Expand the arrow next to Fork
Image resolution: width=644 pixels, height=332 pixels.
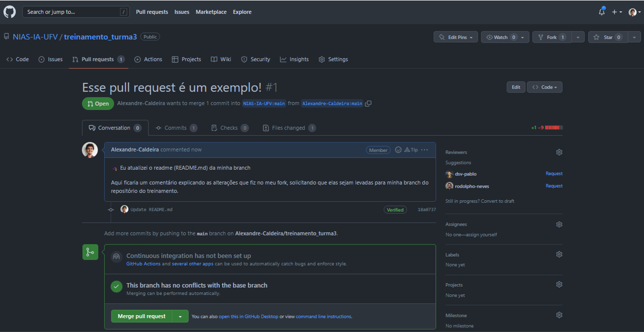(x=578, y=37)
